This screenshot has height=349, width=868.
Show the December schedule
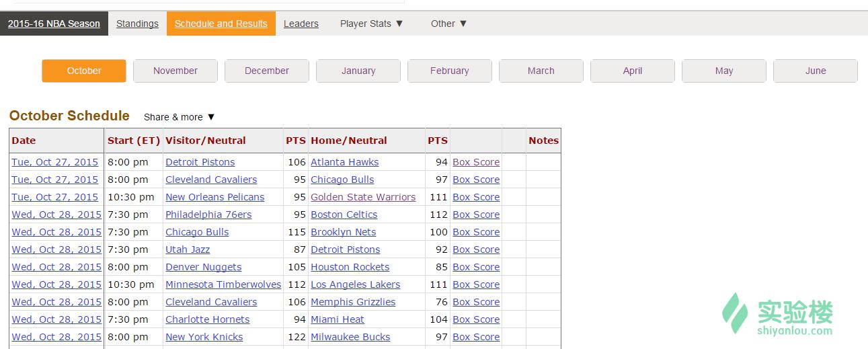click(267, 71)
